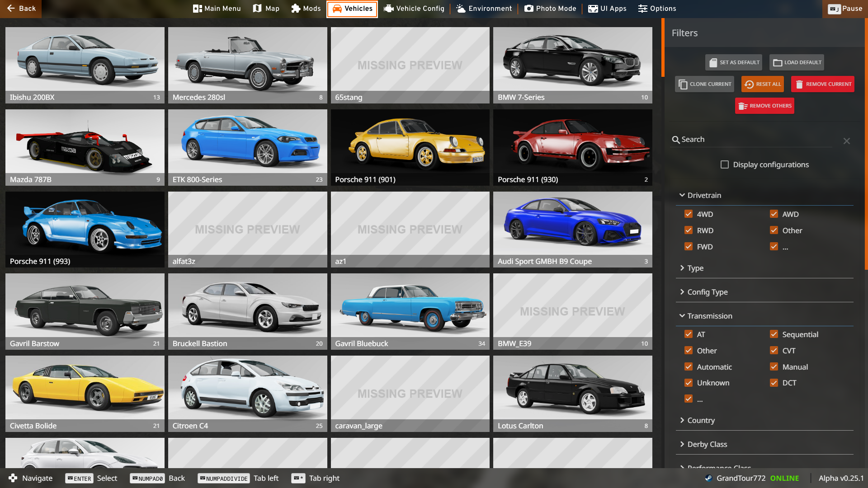Enable Display configurations checkbox
This screenshot has height=488, width=868.
point(725,164)
